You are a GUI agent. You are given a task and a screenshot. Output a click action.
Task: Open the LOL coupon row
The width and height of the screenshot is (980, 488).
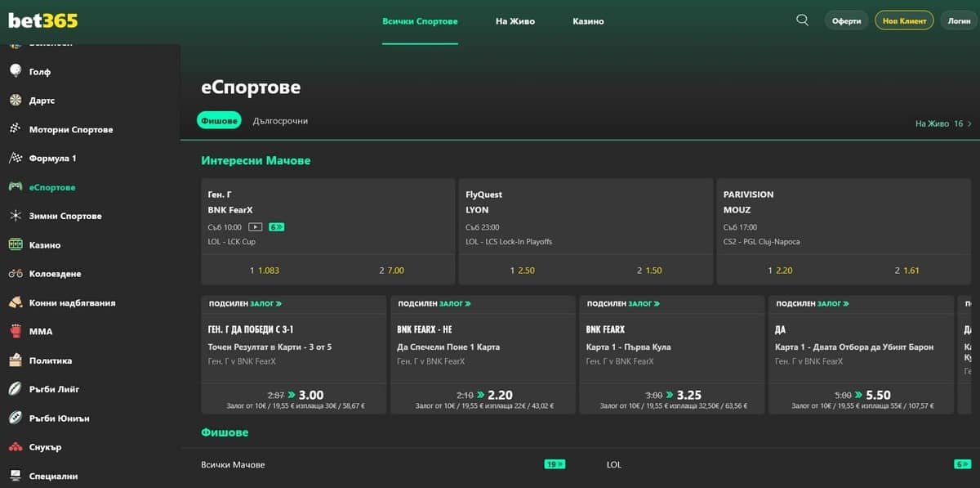click(x=789, y=464)
